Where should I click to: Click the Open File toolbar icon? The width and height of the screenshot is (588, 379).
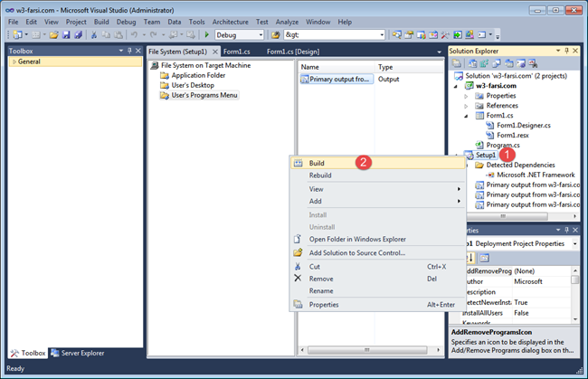(53, 35)
